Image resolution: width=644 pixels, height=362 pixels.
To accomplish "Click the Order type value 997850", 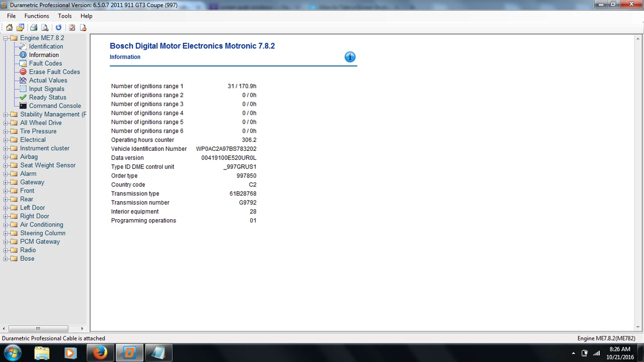I will click(247, 176).
